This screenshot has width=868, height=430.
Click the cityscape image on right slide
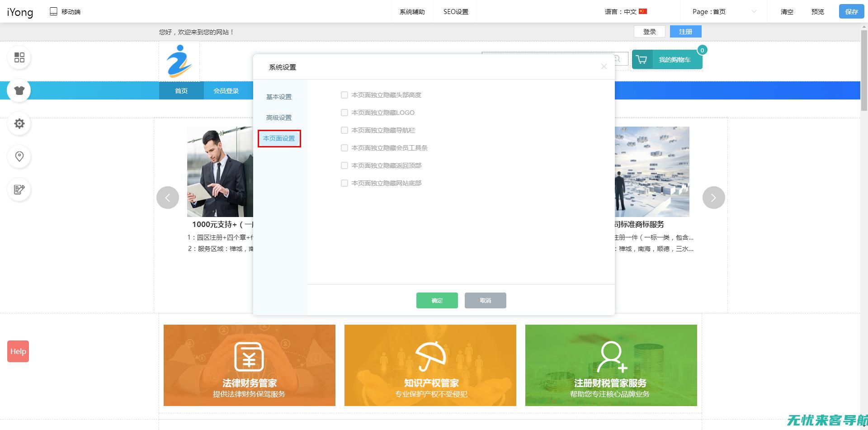(x=652, y=172)
